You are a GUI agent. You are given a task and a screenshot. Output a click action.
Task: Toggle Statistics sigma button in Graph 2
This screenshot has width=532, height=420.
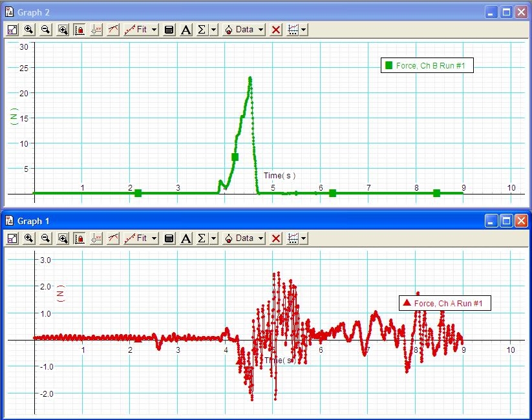(202, 30)
